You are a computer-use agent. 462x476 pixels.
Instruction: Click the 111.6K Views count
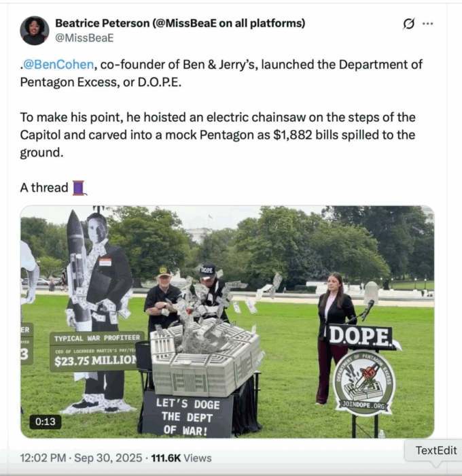pyautogui.click(x=181, y=458)
